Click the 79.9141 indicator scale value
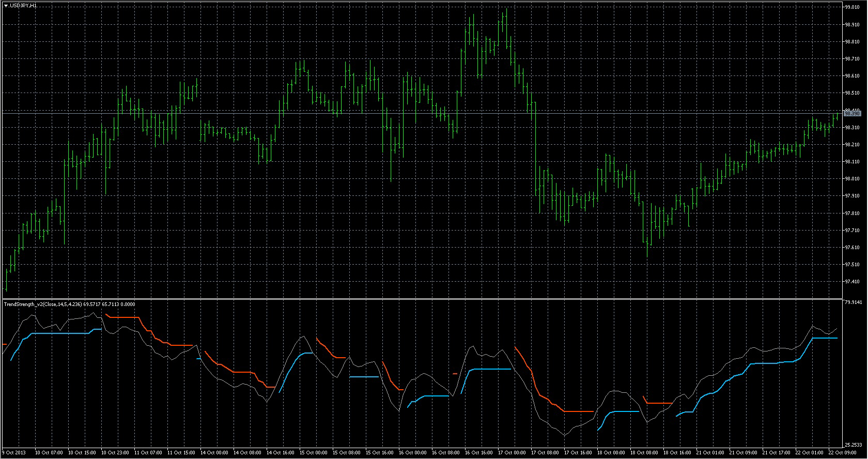The width and height of the screenshot is (868, 459). coord(853,302)
